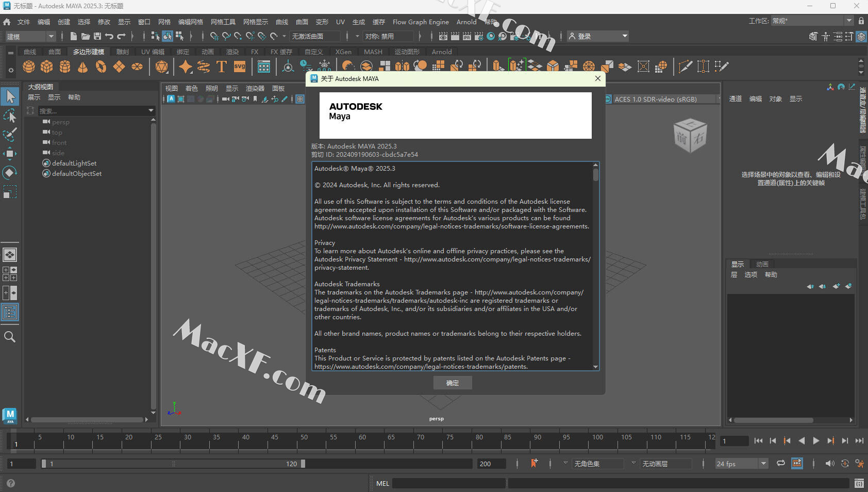Step forward one key button

[x=830, y=440]
